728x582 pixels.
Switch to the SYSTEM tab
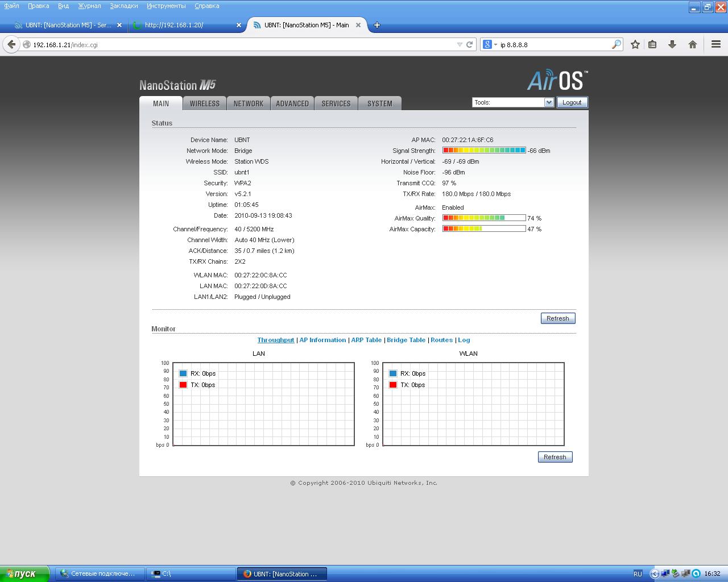pyautogui.click(x=380, y=103)
